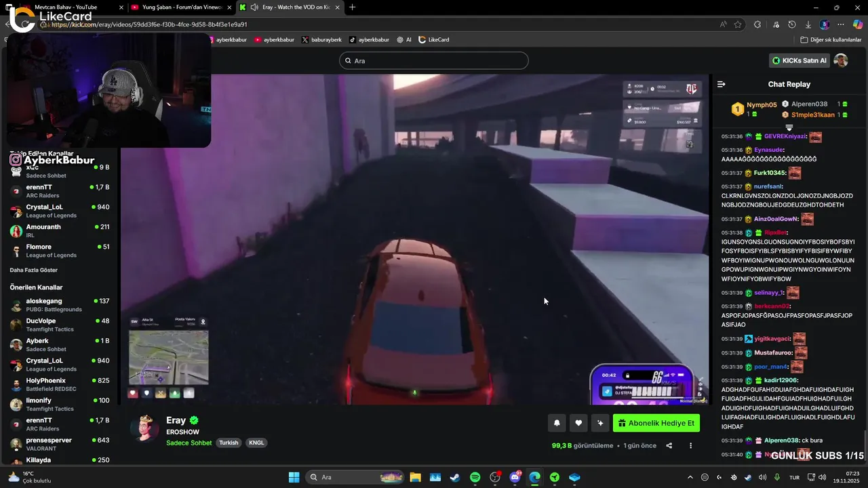Viewport: 868px width, 488px height.
Task: Open Steam from the taskbar
Action: tap(455, 477)
